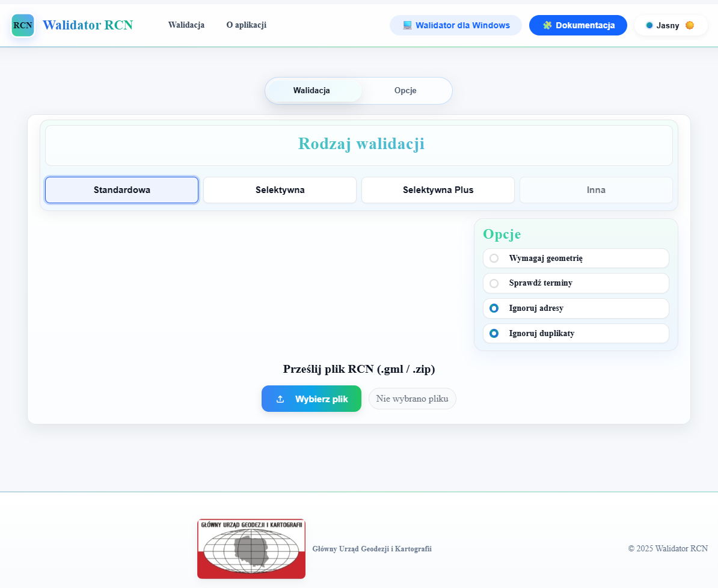
Task: Click the Nie wybrano pliku field
Action: (x=413, y=399)
